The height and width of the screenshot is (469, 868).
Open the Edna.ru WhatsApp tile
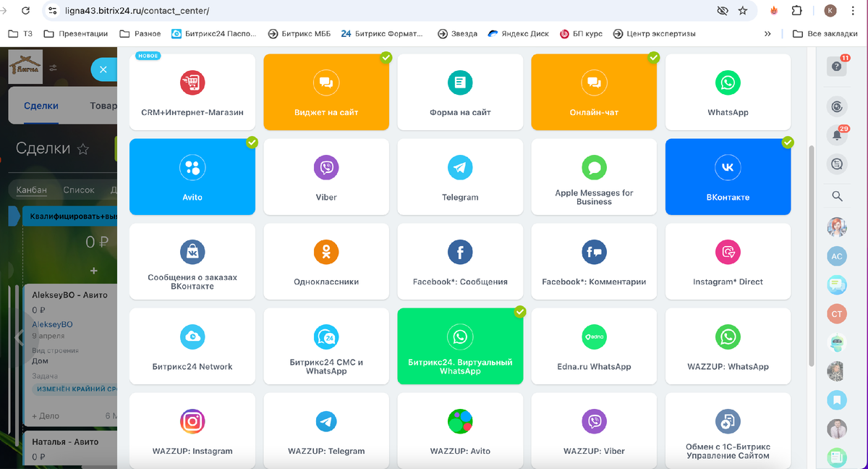[594, 346]
